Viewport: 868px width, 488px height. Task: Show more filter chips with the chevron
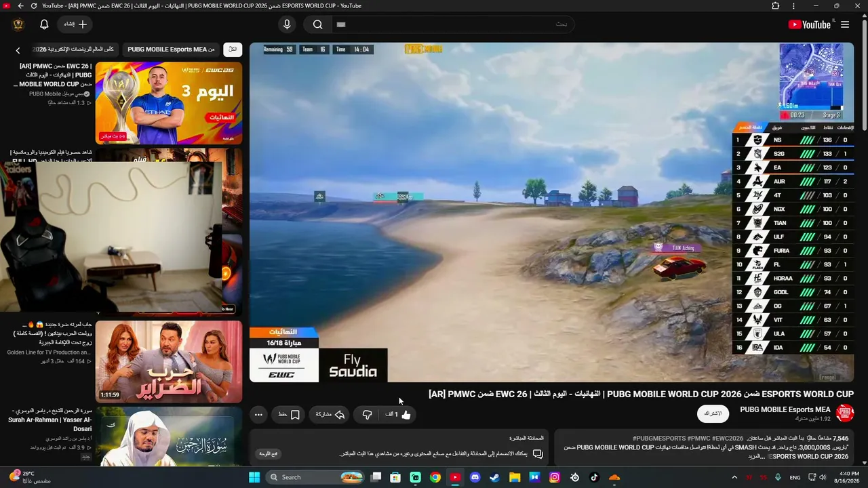(x=18, y=50)
